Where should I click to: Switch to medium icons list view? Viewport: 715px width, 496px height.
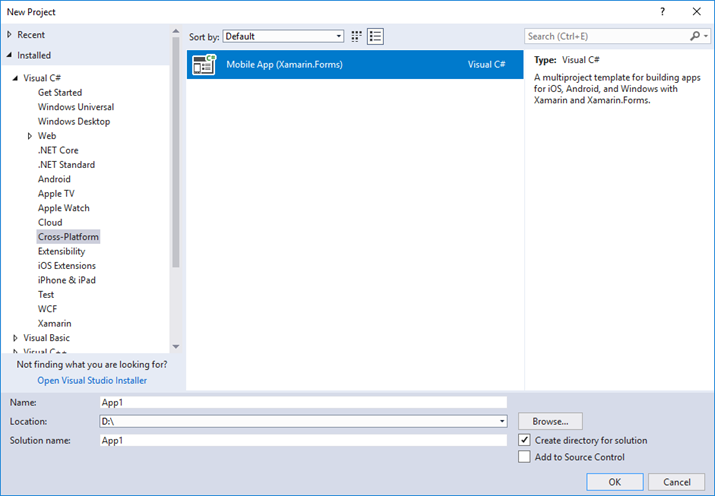pos(376,36)
